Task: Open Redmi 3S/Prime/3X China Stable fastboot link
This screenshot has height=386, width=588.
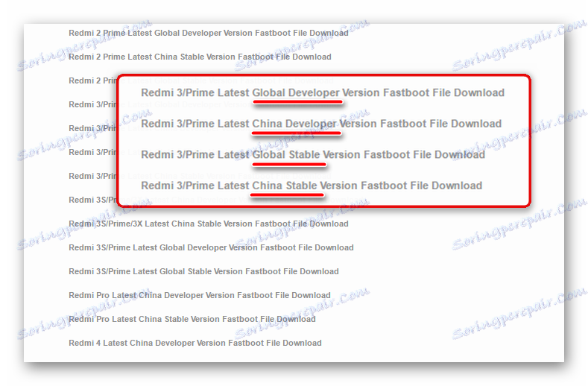Action: 209,224
